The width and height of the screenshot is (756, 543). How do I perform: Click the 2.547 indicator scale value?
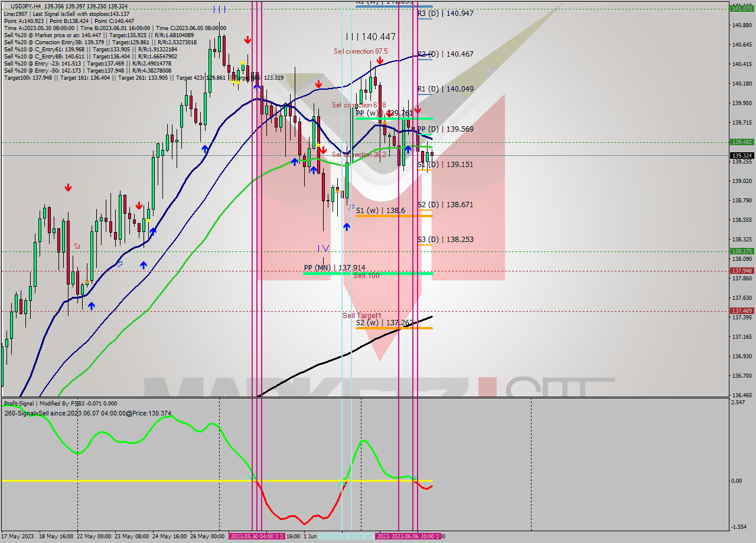(x=738, y=403)
